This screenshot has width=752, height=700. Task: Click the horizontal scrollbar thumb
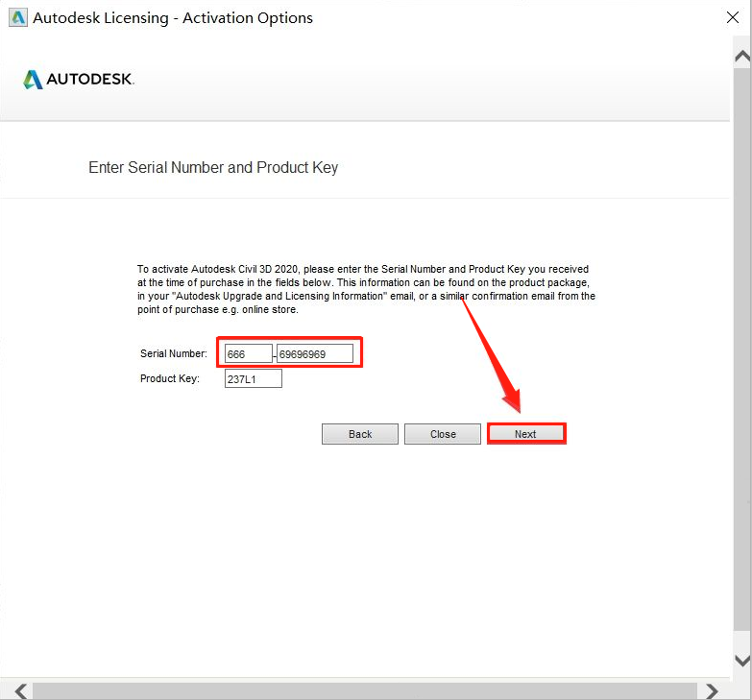365,690
